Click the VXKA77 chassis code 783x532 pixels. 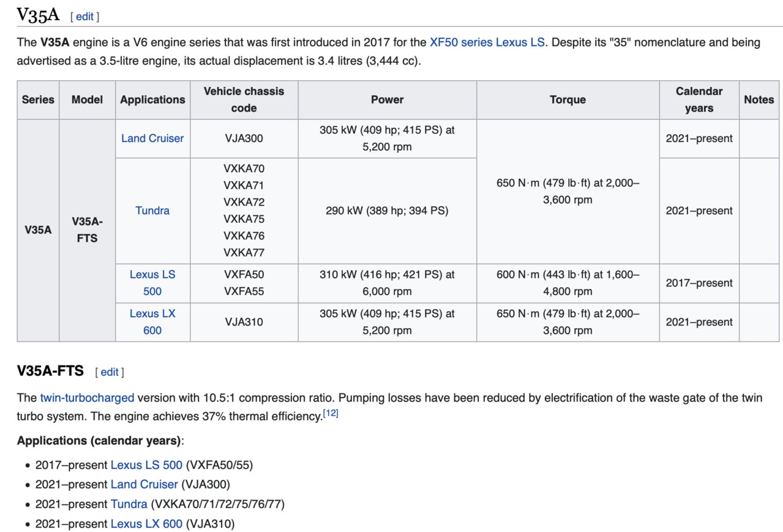click(x=244, y=252)
